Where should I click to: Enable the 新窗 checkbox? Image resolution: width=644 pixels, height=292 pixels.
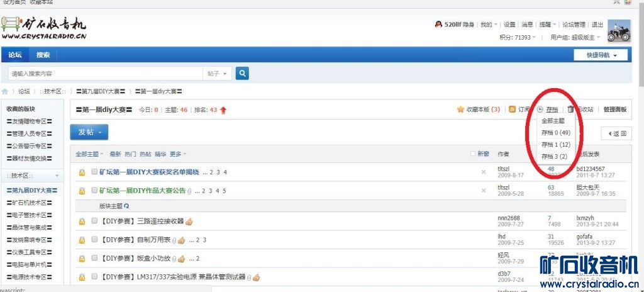473,154
